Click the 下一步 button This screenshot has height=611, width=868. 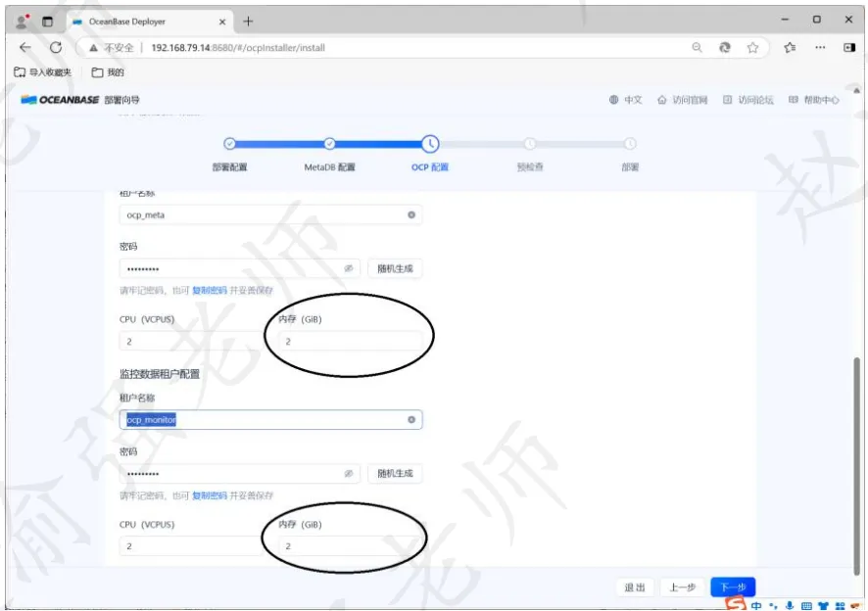coord(733,587)
